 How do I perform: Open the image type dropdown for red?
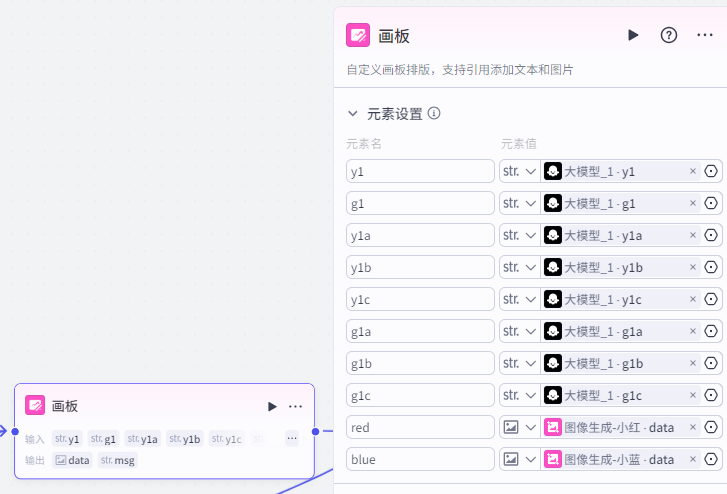point(520,428)
